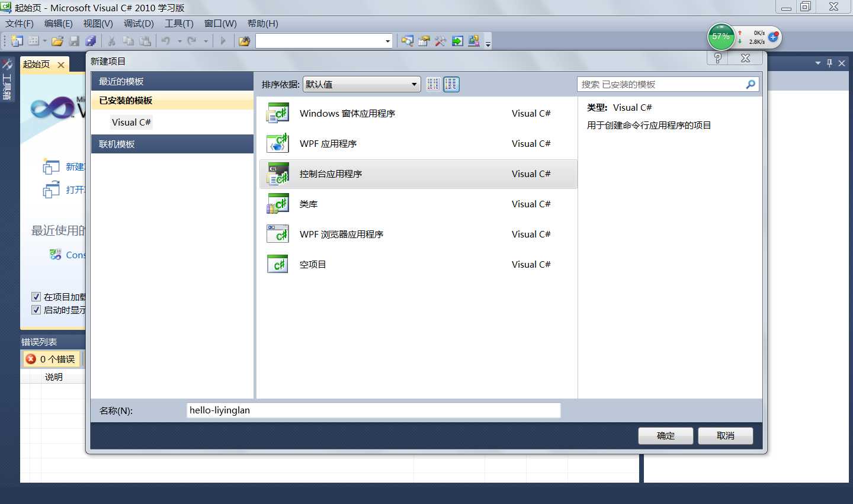Open the toolbar options overflow arrow
The image size is (853, 504).
[x=488, y=43]
